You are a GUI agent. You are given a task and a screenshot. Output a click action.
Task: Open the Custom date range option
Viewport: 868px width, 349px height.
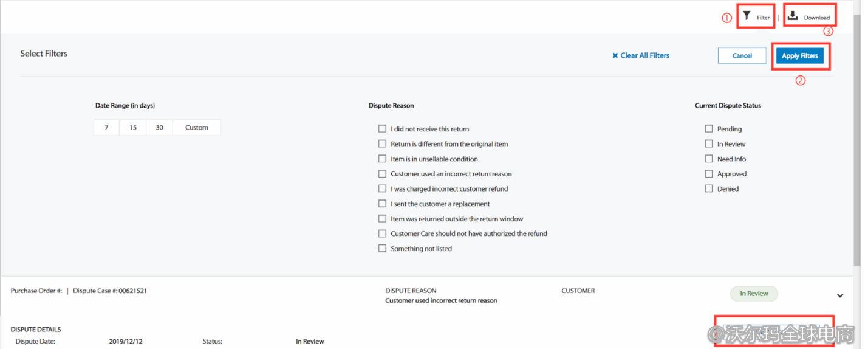pos(197,128)
